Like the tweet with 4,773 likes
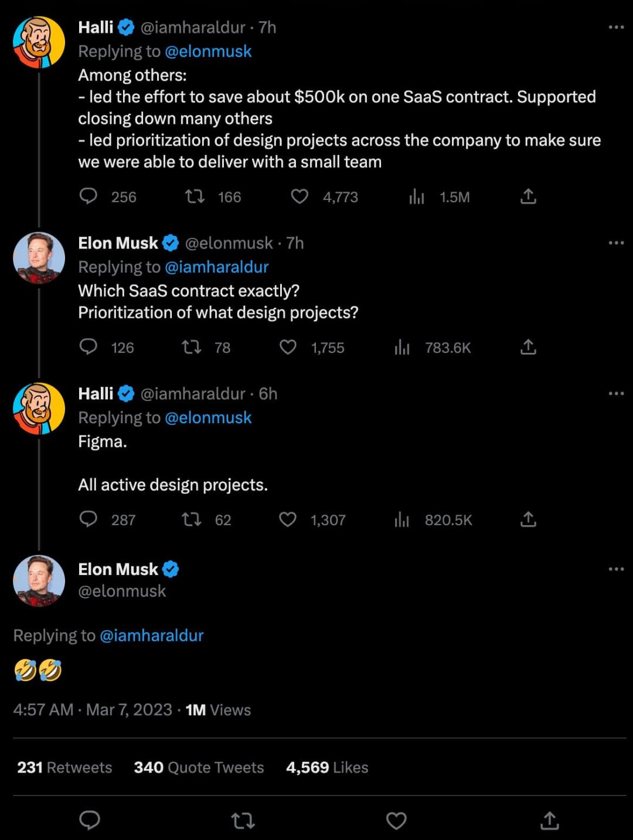The width and height of the screenshot is (633, 840). click(x=300, y=196)
